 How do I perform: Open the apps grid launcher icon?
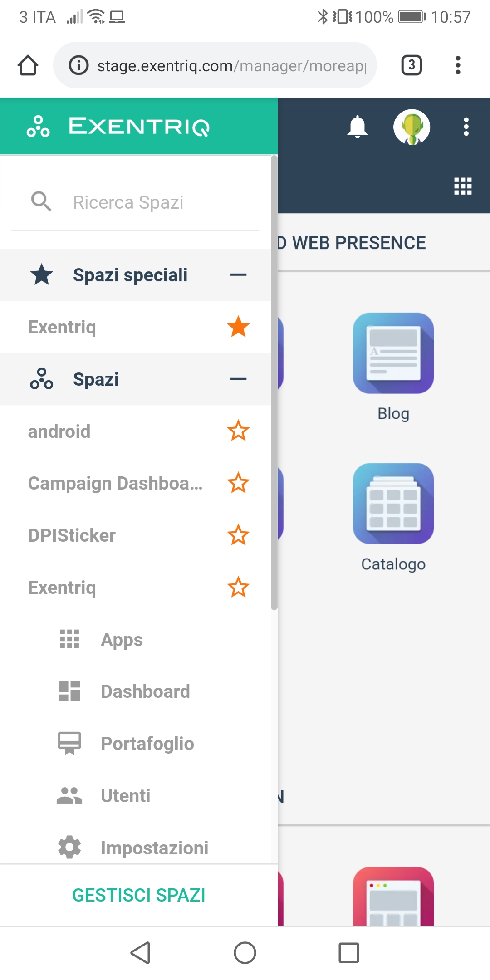point(463,186)
